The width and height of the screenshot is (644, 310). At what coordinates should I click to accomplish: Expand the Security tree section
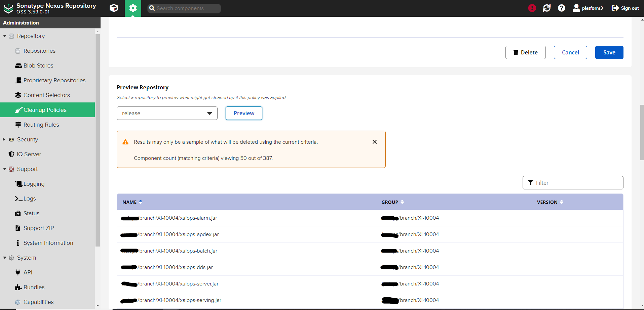pyautogui.click(x=4, y=139)
